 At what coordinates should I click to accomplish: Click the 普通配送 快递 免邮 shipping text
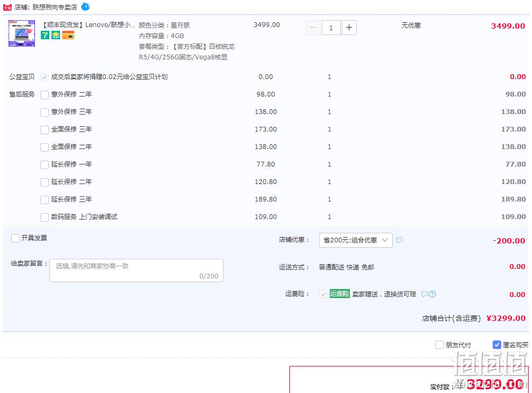click(346, 267)
